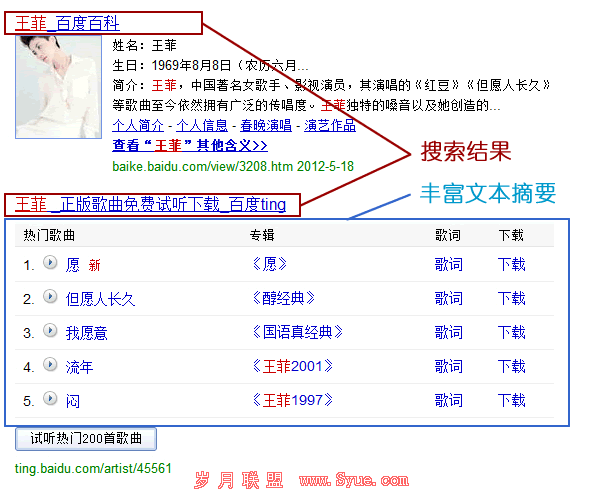Click the ting.baidu.com/artist/45561 URL text
Image resolution: width=600 pixels, height=490 pixels.
coord(93,469)
